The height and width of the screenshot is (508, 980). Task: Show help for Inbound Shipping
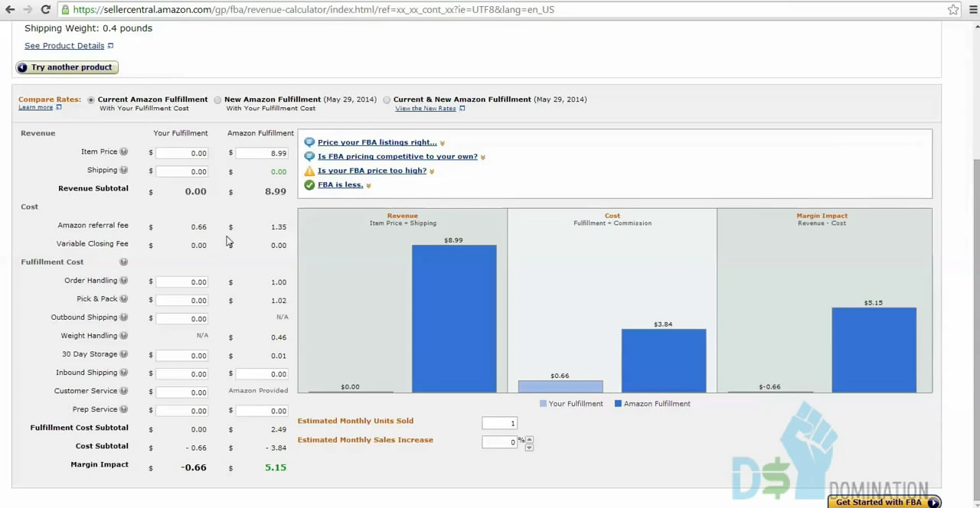coord(124,373)
